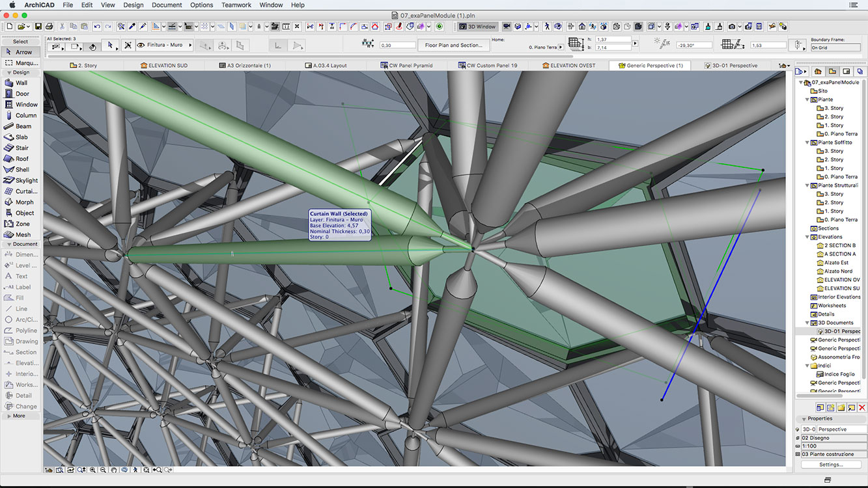Open the Floor Plan and Section dropdown
Viewport: 868px width, 488px height.
pyautogui.click(x=453, y=45)
